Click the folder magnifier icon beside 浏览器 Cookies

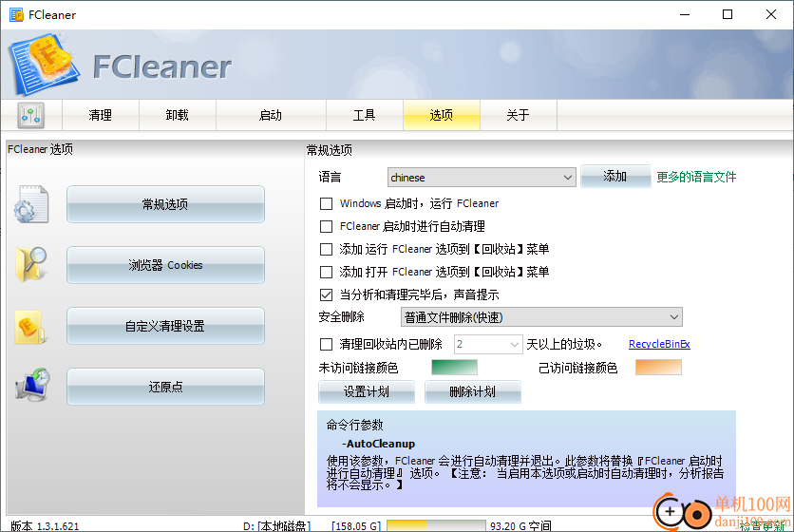tap(31, 264)
